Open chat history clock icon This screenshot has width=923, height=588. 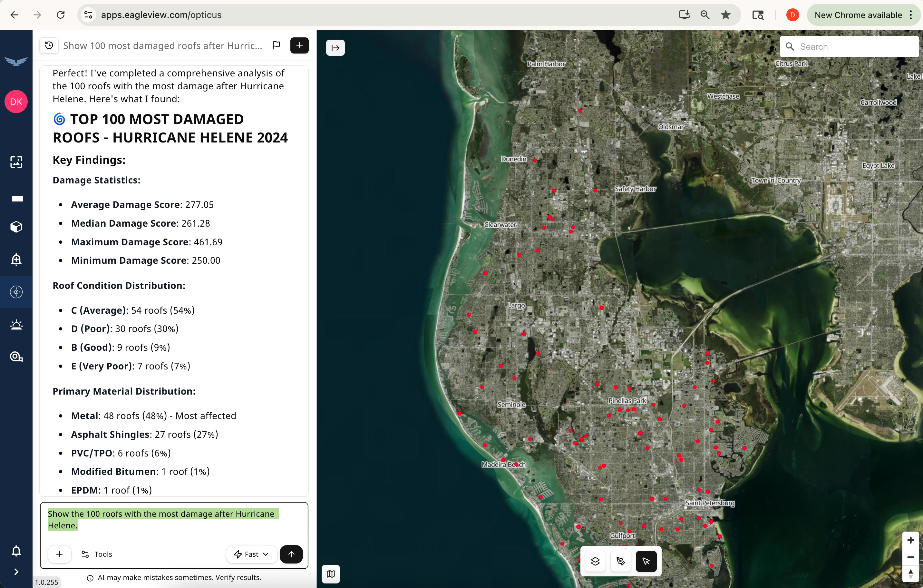[49, 45]
